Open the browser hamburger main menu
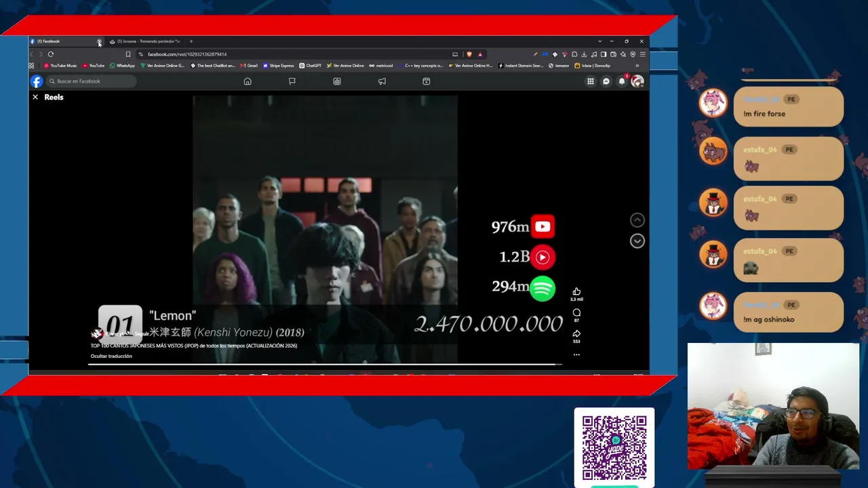Viewport: 868px width, 488px height. pos(643,54)
